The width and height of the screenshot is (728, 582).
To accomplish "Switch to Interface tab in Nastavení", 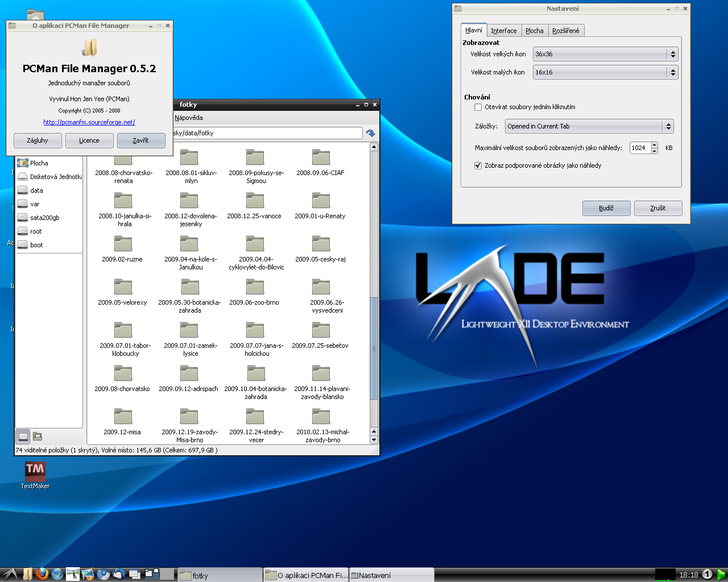I will pos(504,31).
